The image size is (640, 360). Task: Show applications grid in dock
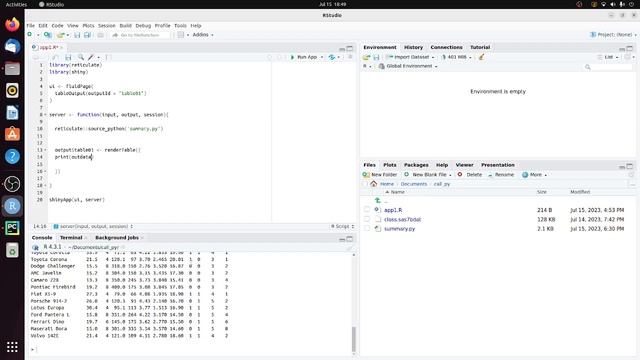12,347
